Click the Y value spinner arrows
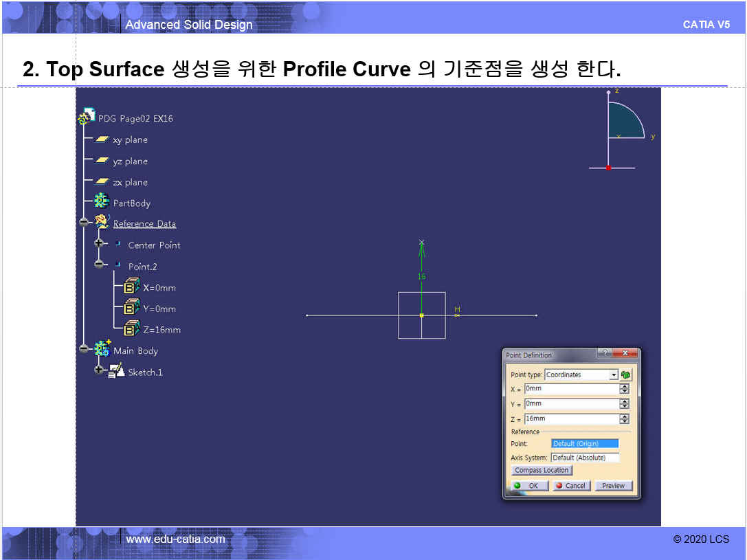The width and height of the screenshot is (747, 560). [624, 404]
